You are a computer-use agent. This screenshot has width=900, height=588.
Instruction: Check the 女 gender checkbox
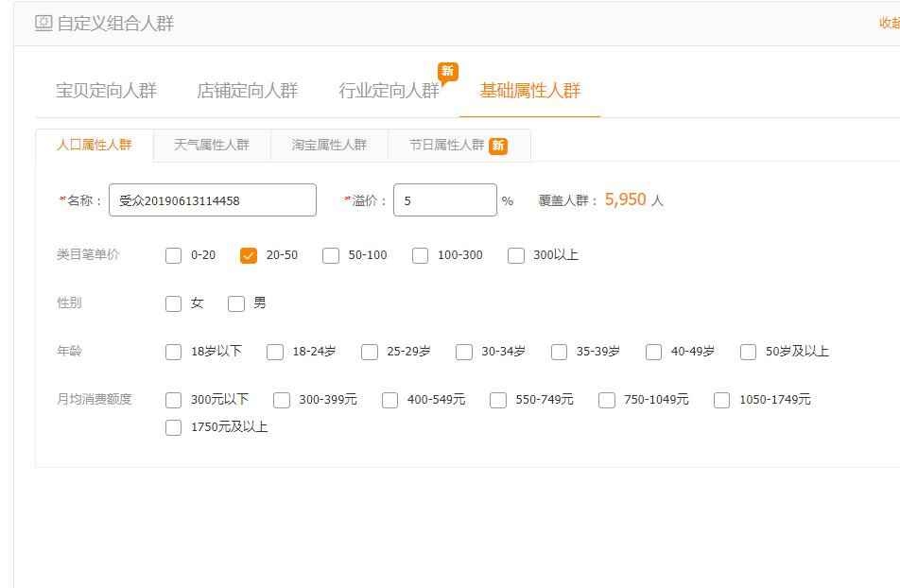tap(173, 303)
